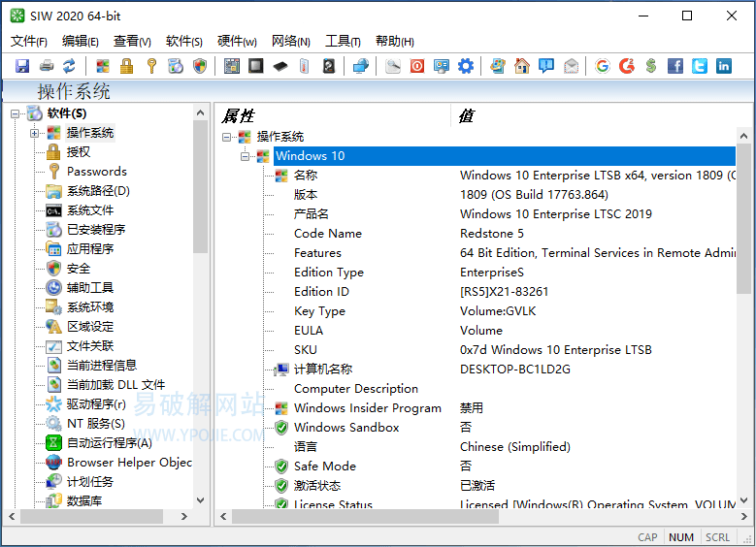Screen dimensions: 756x547
Task: Open the 文件(F) menu
Action: 28,41
